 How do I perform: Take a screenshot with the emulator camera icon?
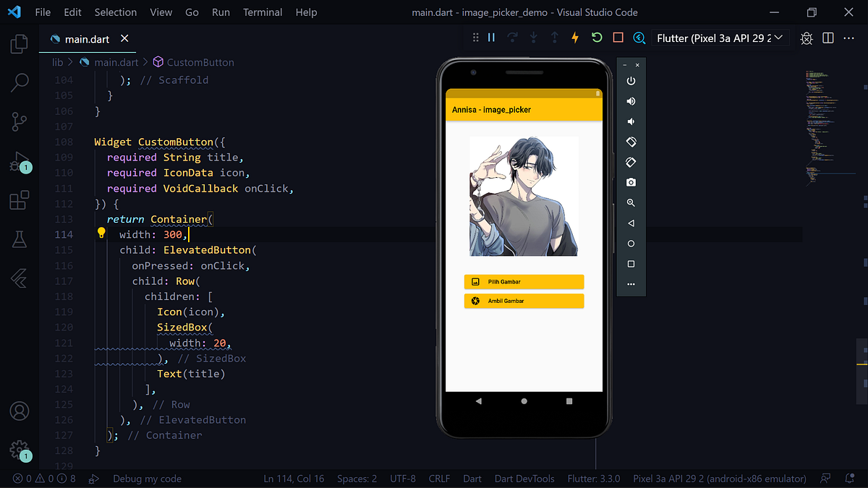click(x=630, y=182)
